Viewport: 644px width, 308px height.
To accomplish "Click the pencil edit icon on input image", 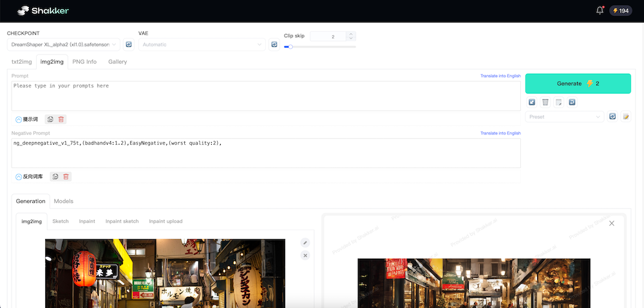I will tap(305, 242).
